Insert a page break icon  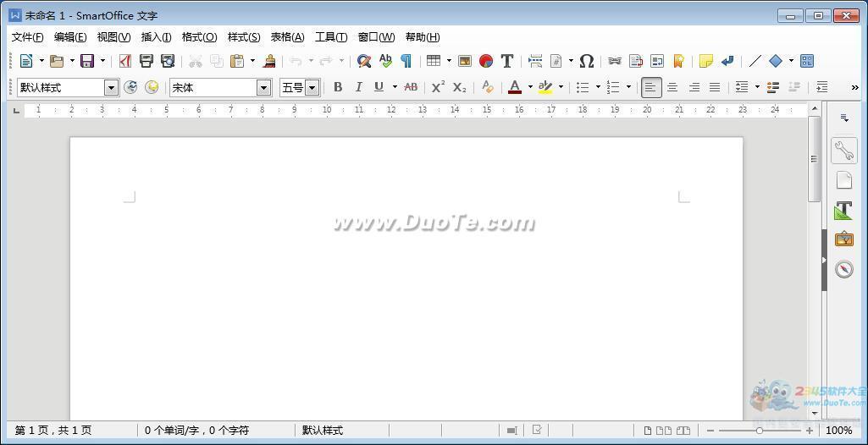point(535,61)
